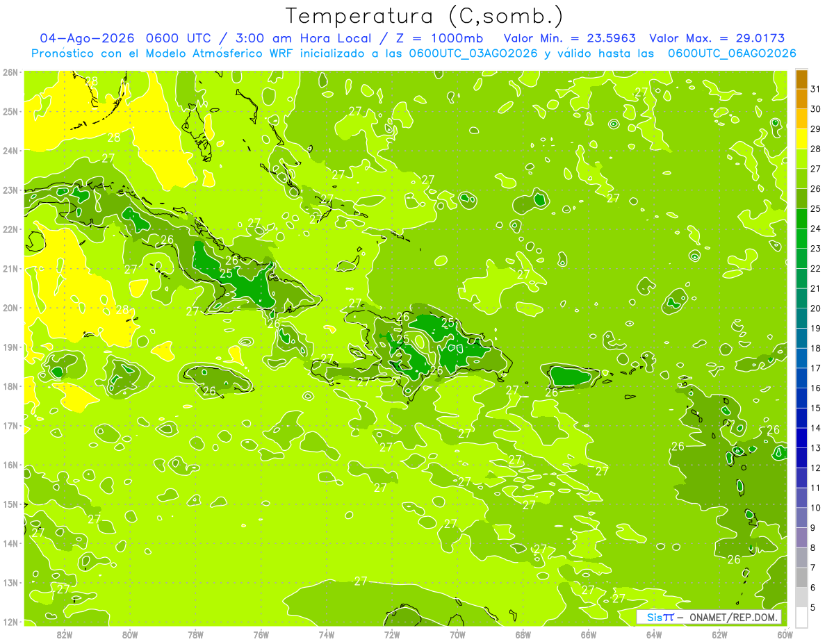Click the "12N" latitude axis label

point(10,622)
